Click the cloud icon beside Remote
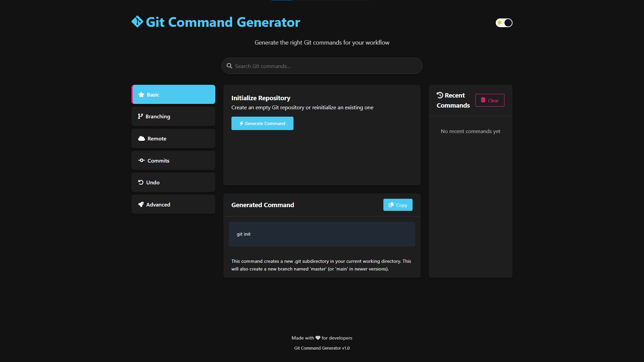The height and width of the screenshot is (362, 644). click(x=142, y=138)
